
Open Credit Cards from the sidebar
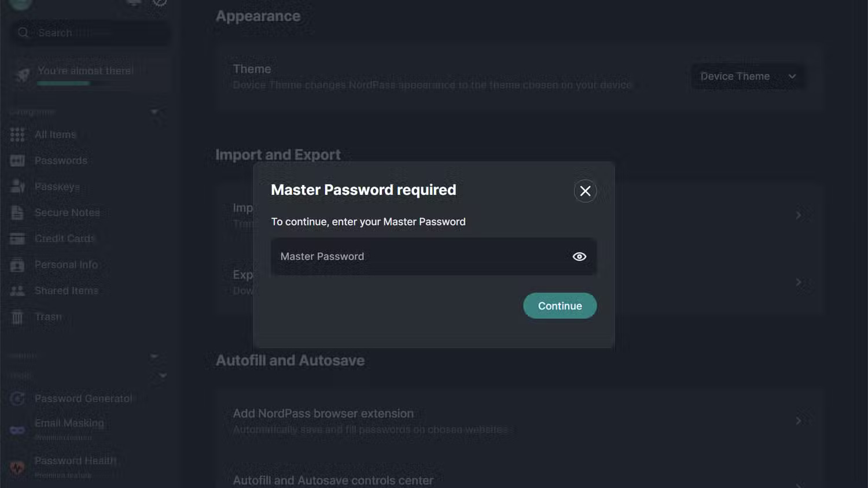coord(64,238)
